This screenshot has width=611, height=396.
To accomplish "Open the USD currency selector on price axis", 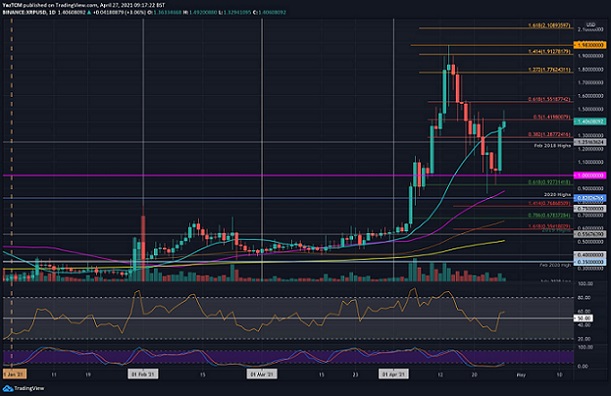I will [x=591, y=24].
